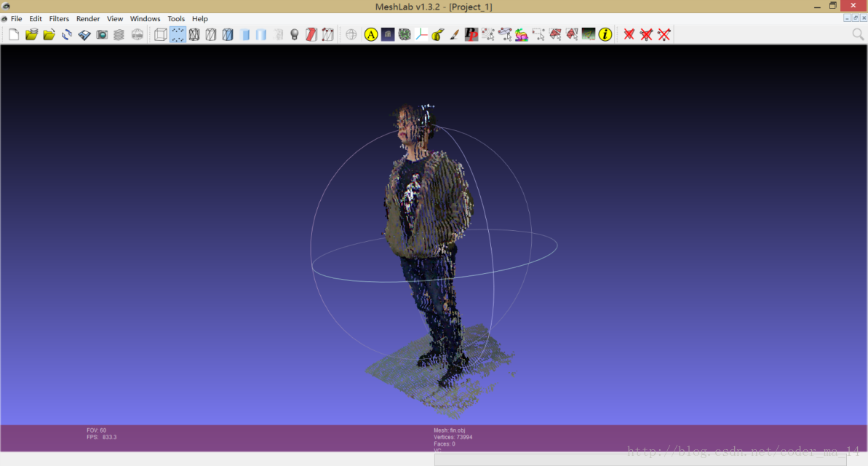Export mesh using the floppy disk icon
868x466 pixels.
tap(84, 35)
